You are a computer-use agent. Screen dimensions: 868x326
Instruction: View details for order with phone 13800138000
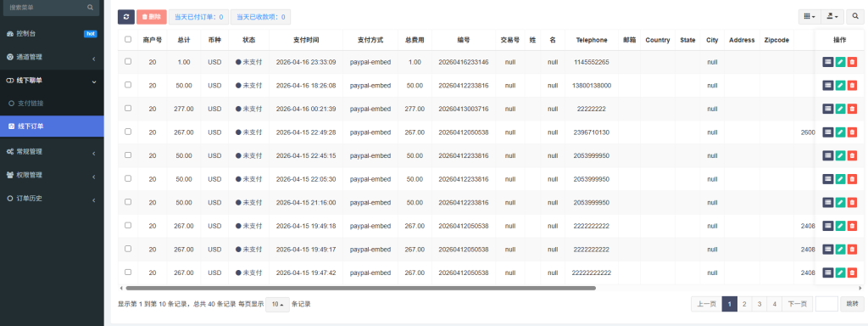pos(827,86)
